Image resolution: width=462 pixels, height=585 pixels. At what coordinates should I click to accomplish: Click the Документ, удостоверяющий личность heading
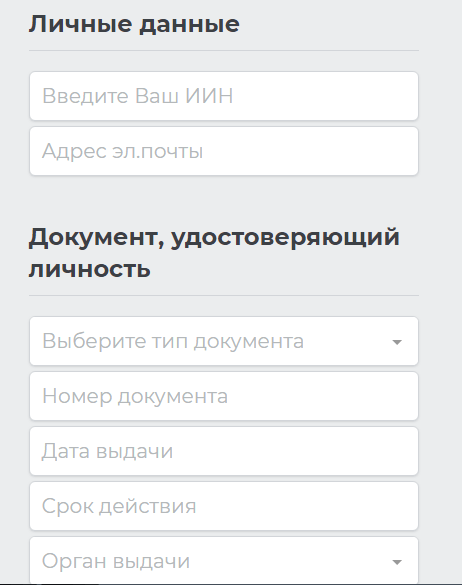[x=214, y=253]
